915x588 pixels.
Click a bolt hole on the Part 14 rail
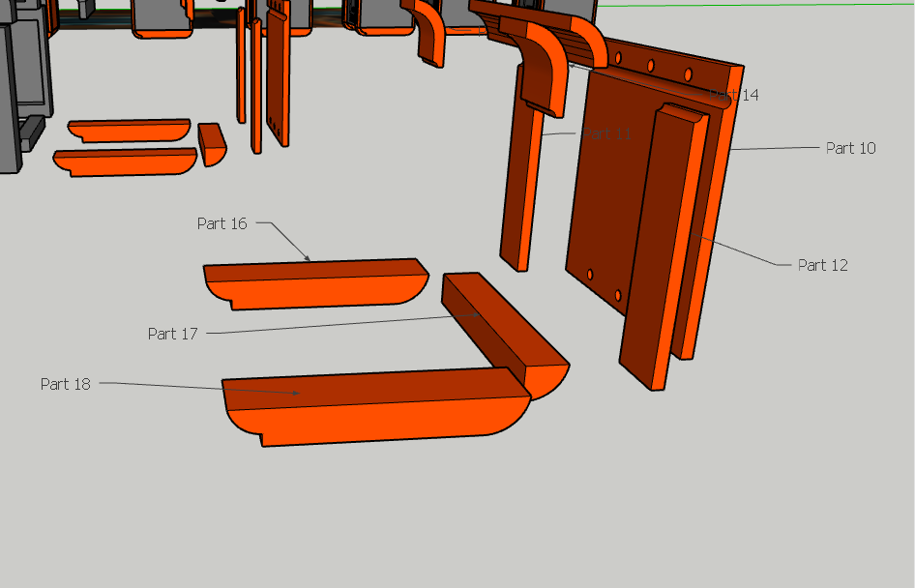(x=650, y=65)
